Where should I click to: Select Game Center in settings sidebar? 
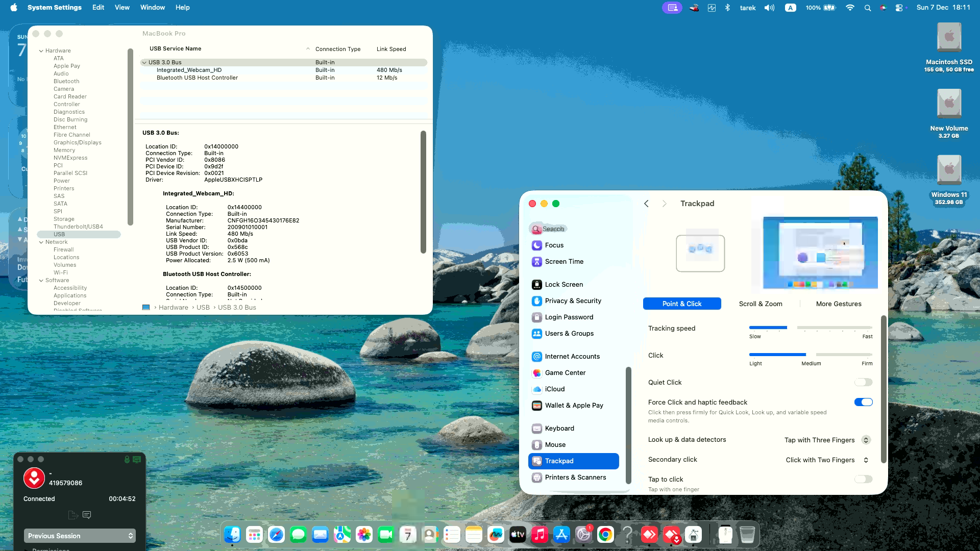(x=565, y=373)
